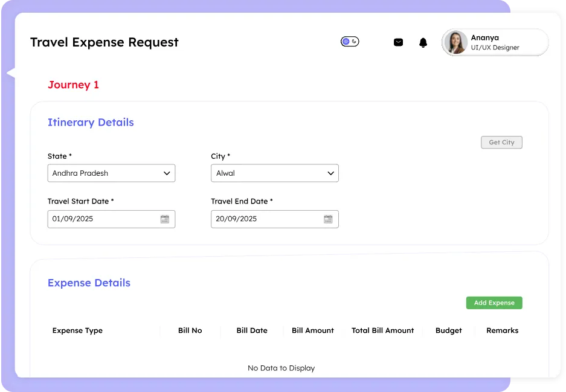Toggle the light/dark theme switch
The image size is (566, 392).
point(350,42)
